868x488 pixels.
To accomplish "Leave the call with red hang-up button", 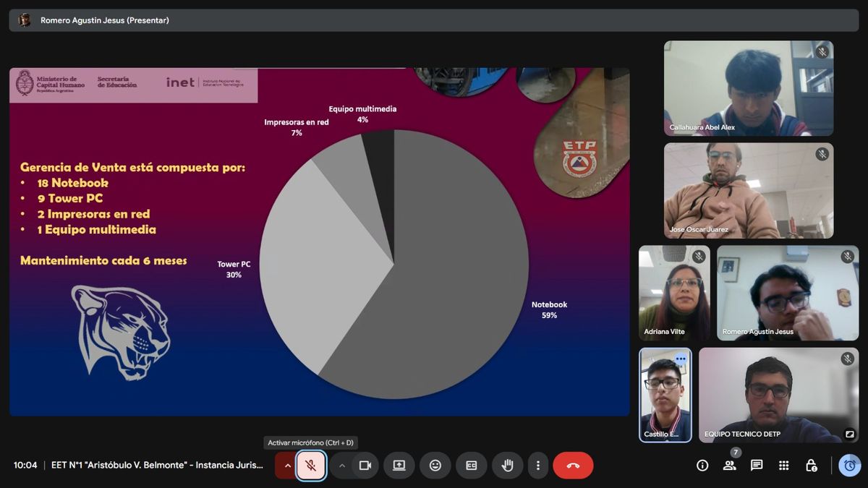I will pyautogui.click(x=573, y=466).
